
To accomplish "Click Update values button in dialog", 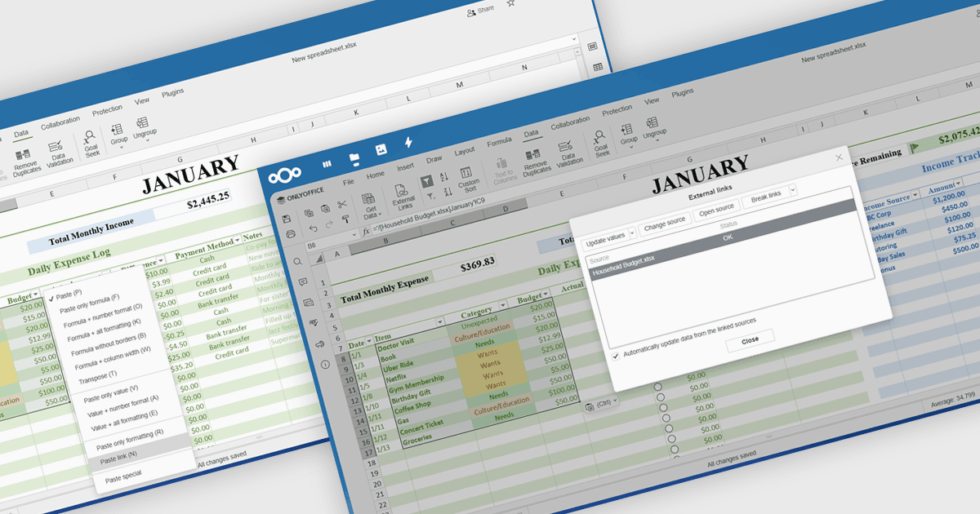I will [x=605, y=239].
